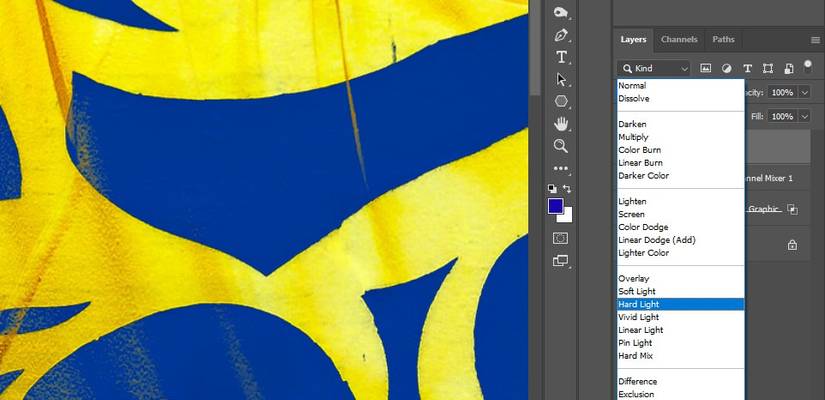Filter layers by smart objects icon

coord(789,68)
